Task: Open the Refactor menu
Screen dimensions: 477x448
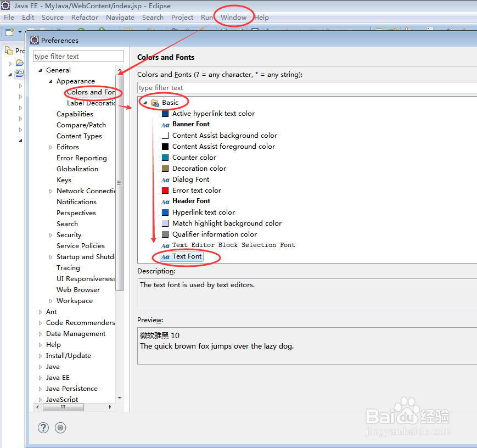Action: point(85,18)
